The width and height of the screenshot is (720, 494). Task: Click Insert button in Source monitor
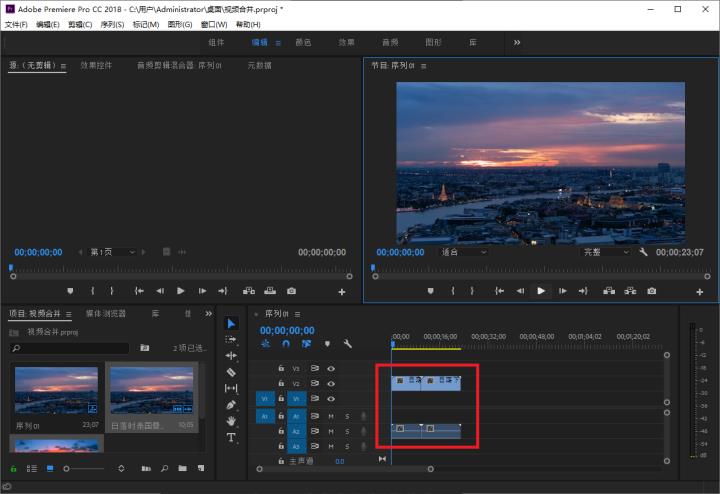249,291
